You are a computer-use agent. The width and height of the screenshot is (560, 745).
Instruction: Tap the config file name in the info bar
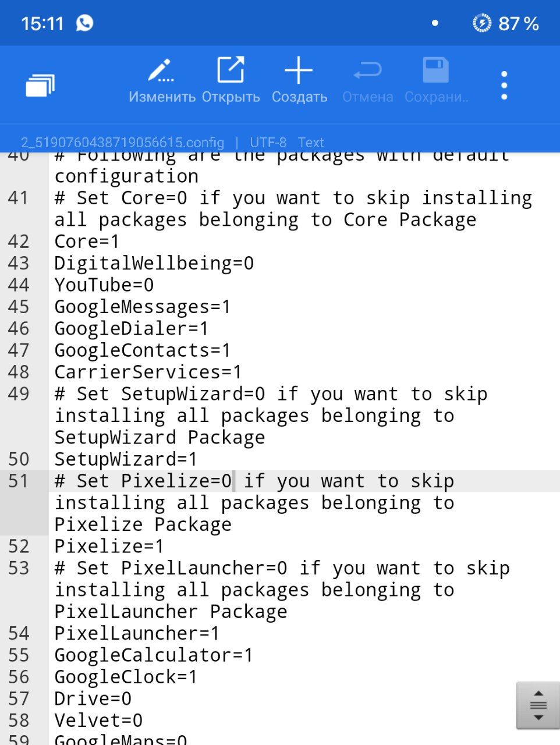click(x=122, y=143)
